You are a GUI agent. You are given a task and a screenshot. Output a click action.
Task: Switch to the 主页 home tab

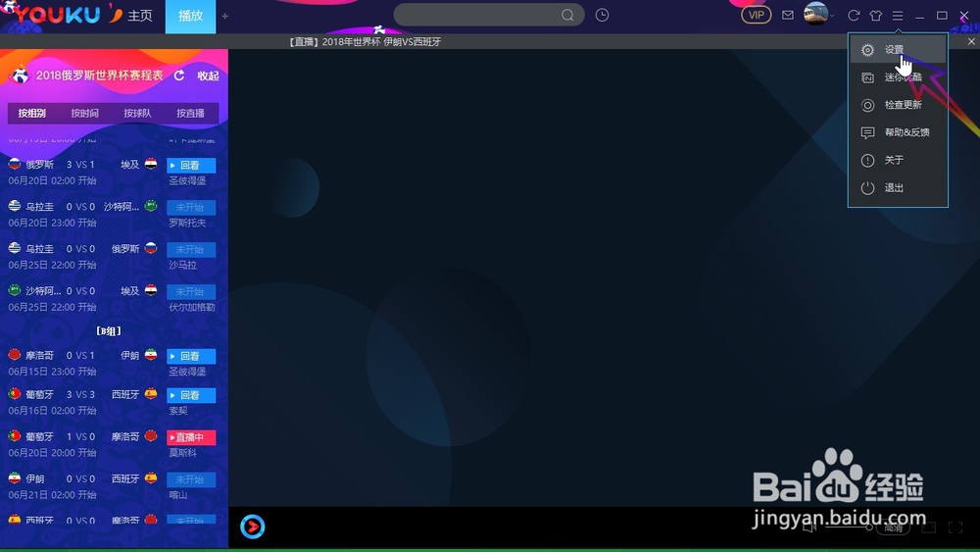(x=140, y=16)
